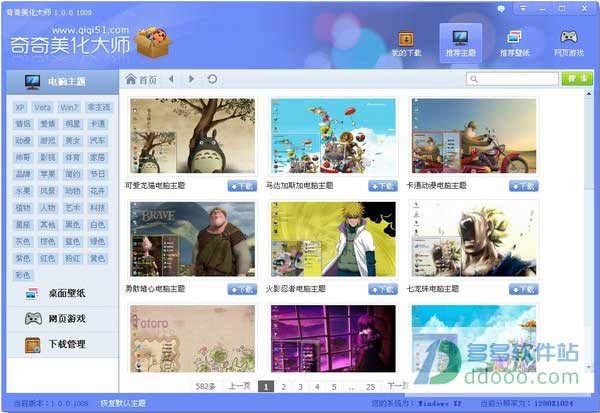This screenshot has height=413, width=600.
Task: Filter by 彩色 color tag
Action: pyautogui.click(x=23, y=275)
